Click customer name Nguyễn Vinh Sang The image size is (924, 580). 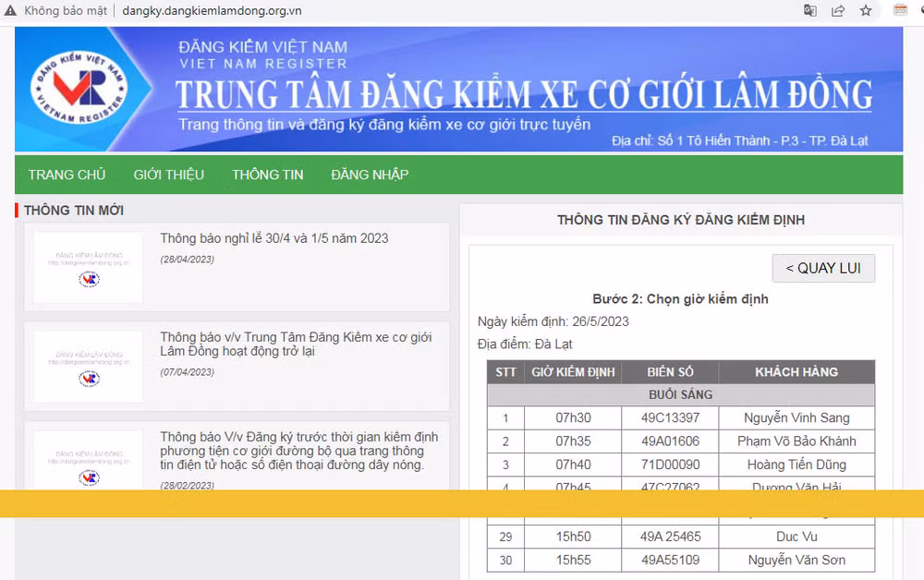[x=796, y=418]
